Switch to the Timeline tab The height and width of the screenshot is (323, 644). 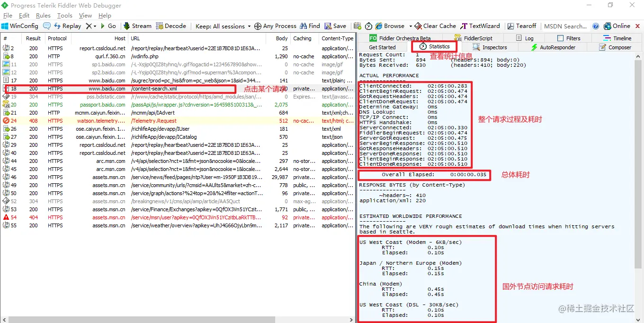[x=617, y=38]
